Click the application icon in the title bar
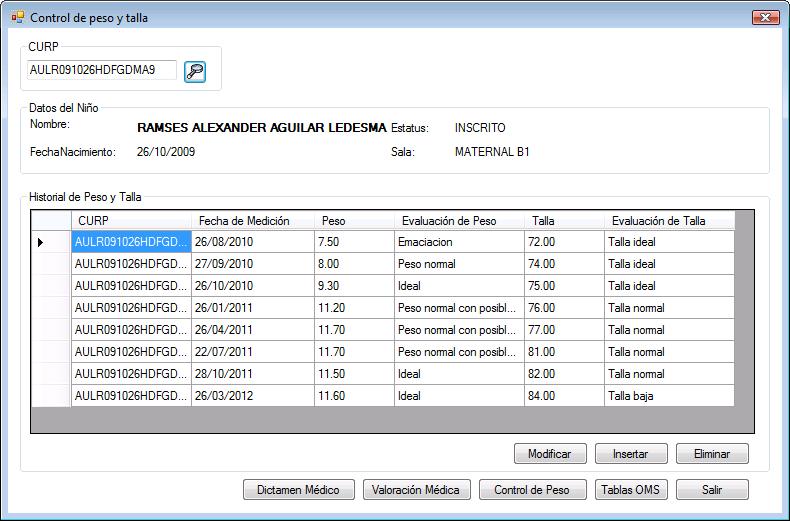790x521 pixels. (x=18, y=18)
